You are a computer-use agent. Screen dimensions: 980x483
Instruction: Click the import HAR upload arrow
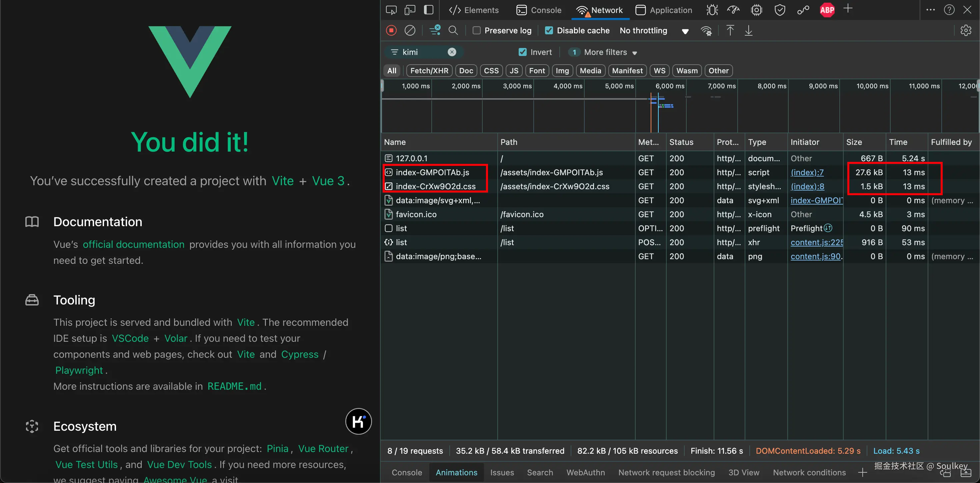click(730, 30)
